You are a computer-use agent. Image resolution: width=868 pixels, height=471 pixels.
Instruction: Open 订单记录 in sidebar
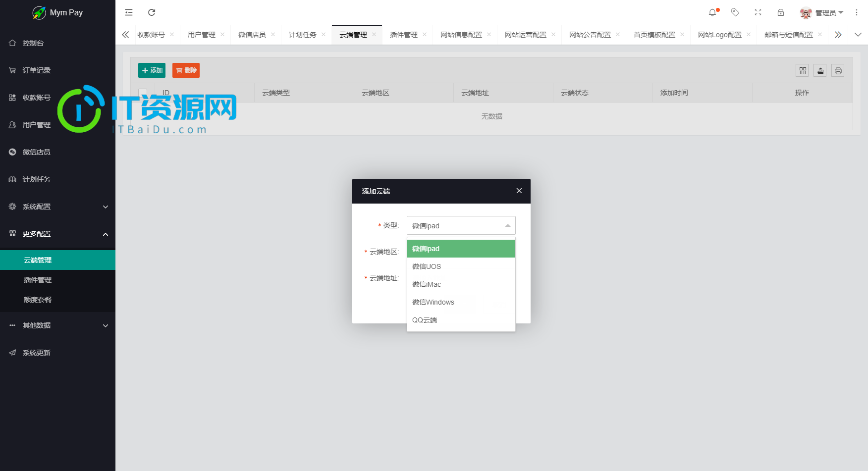[x=57, y=70]
